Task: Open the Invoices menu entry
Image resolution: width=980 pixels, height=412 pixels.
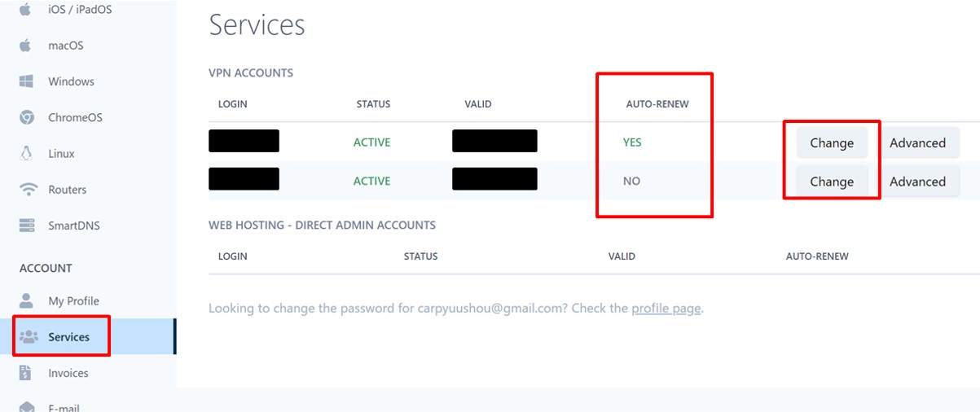Action: [x=68, y=373]
